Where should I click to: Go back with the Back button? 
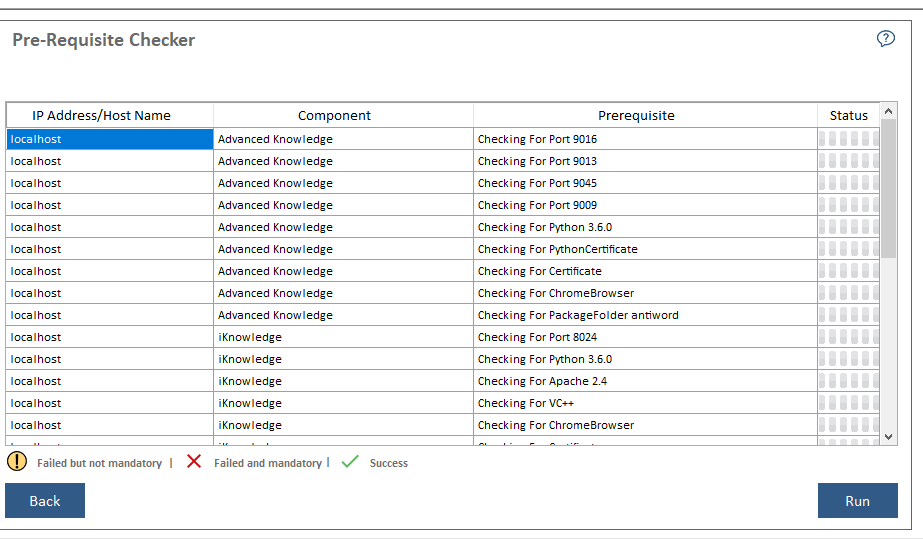pos(45,501)
